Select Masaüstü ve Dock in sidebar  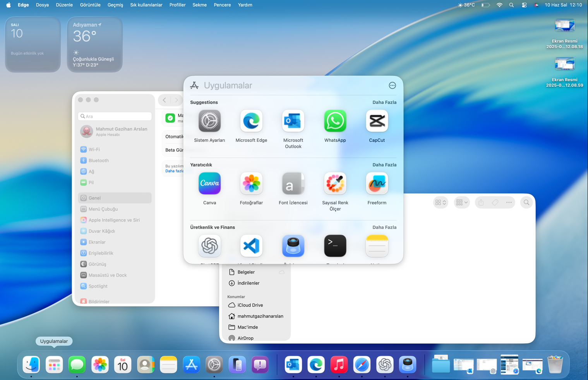coord(115,275)
